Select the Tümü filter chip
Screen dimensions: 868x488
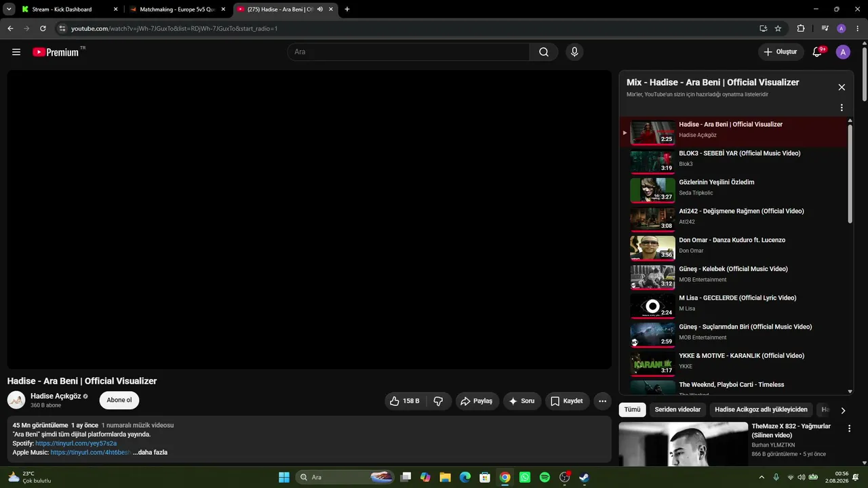[632, 410]
